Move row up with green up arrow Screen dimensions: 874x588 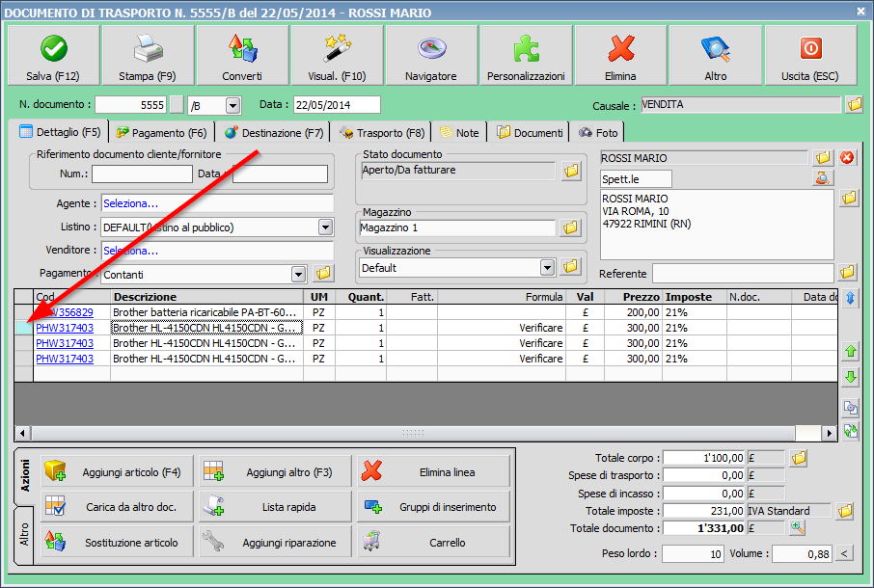click(851, 351)
